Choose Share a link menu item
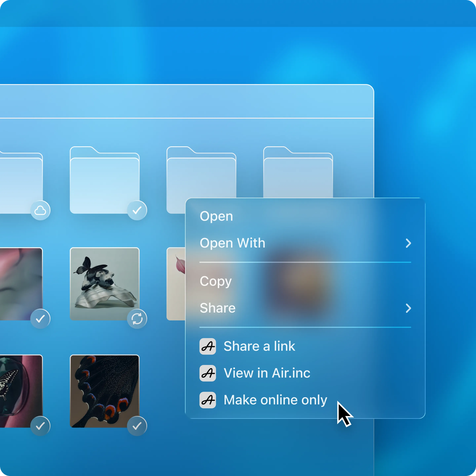This screenshot has height=476, width=476. [x=259, y=346]
